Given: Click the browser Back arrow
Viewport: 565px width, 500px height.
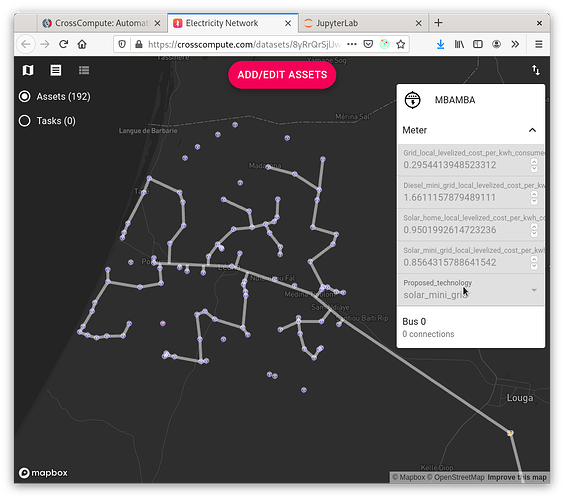Looking at the screenshot, I should pyautogui.click(x=26, y=44).
